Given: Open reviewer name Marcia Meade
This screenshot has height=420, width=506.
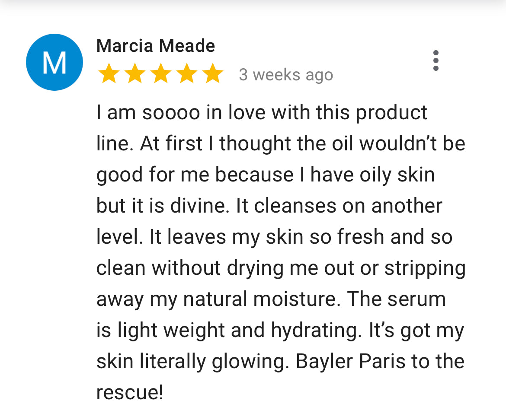Looking at the screenshot, I should pyautogui.click(x=156, y=46).
